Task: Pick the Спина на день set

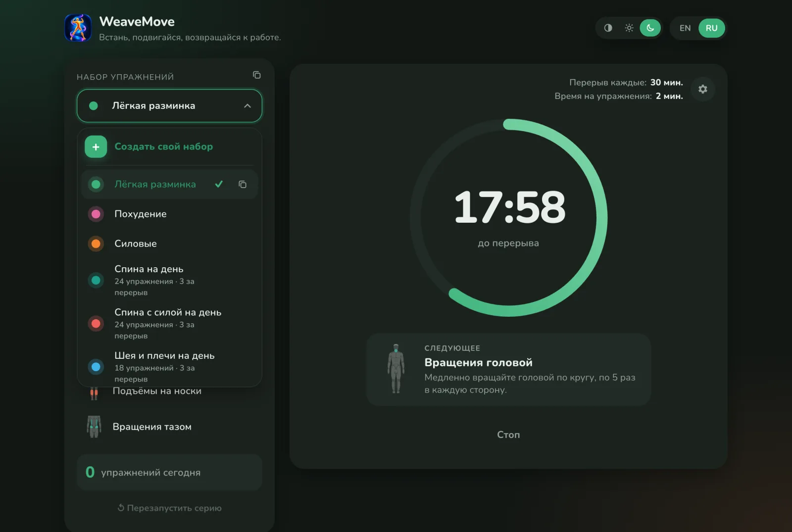Action: [170, 280]
